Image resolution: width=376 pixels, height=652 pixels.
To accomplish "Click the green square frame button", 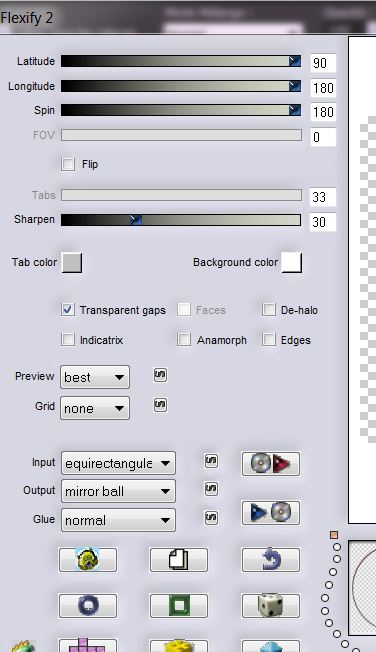I will click(x=179, y=605).
